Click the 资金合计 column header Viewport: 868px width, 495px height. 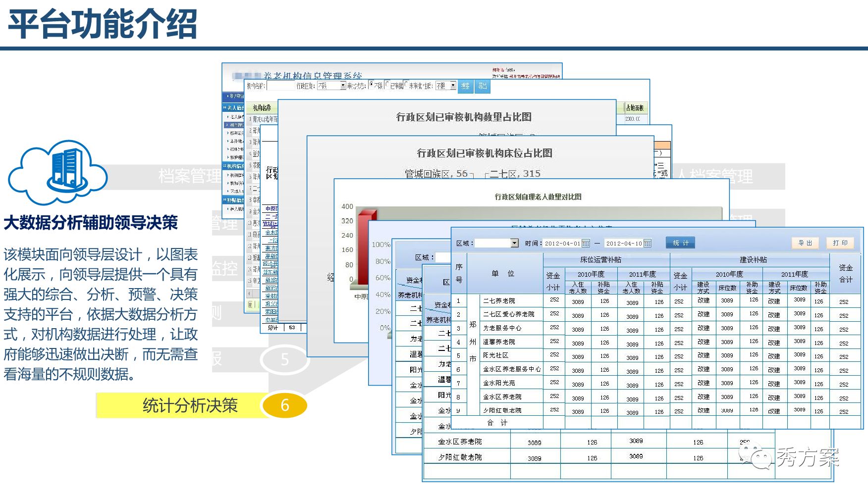coord(846,273)
